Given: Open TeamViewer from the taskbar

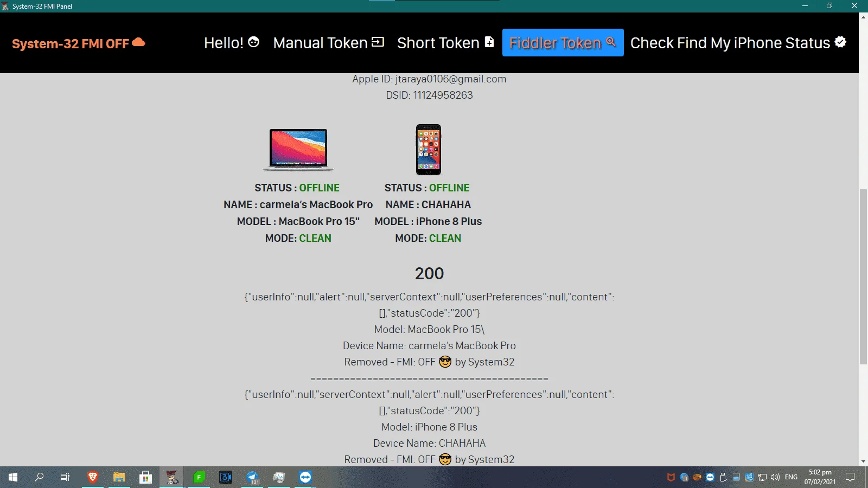Looking at the screenshot, I should 305,477.
